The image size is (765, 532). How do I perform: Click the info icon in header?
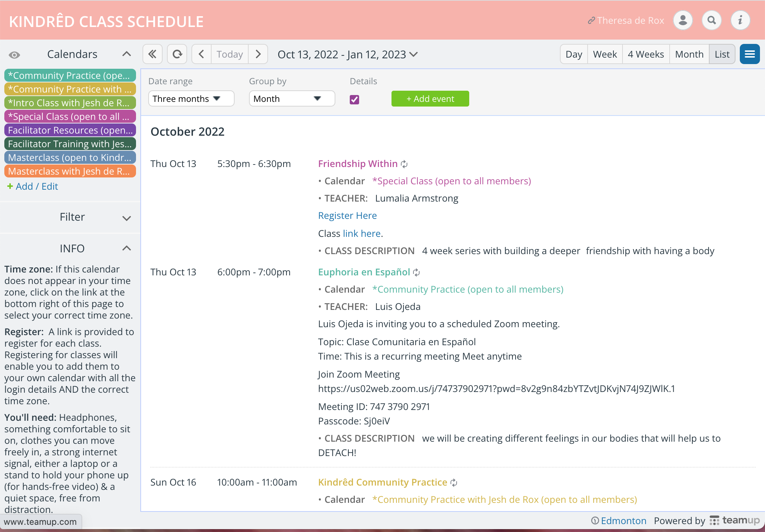click(740, 21)
